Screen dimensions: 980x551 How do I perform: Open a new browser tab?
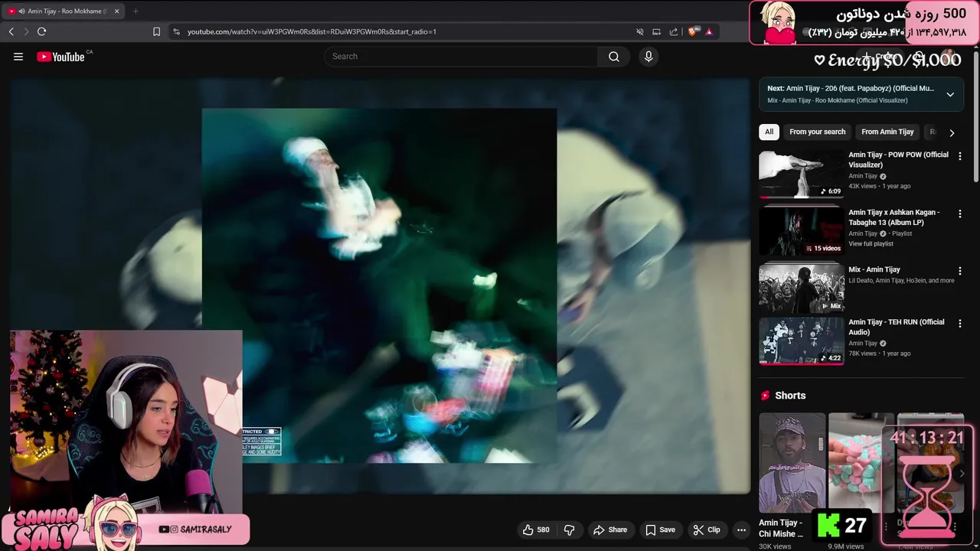tap(136, 11)
